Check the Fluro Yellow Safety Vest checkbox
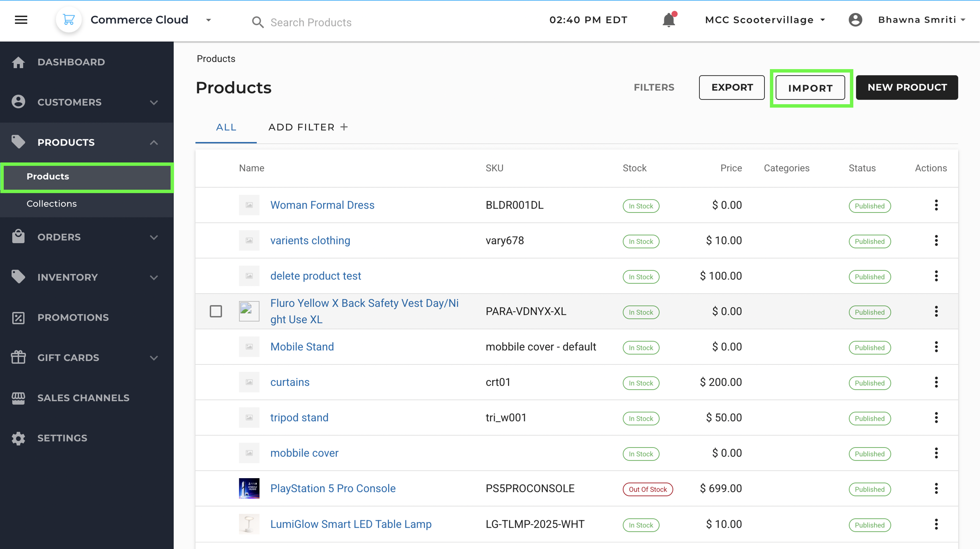Viewport: 980px width, 549px height. coord(216,311)
